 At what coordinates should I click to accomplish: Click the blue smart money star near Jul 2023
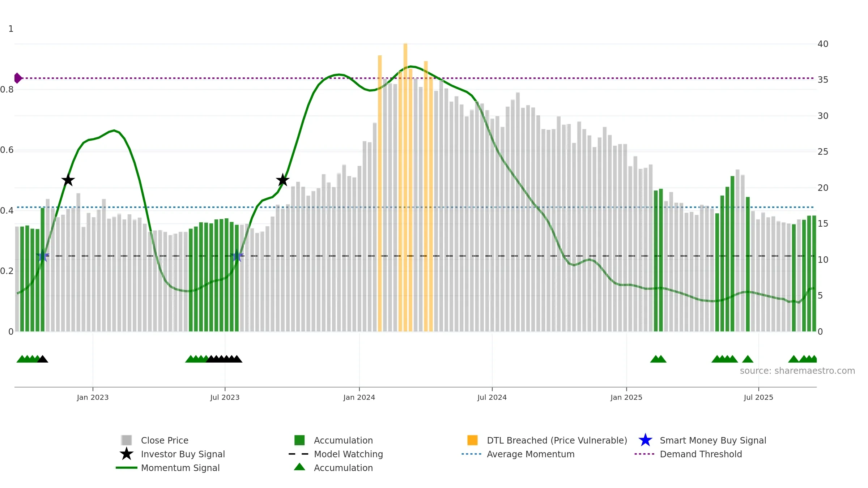coord(237,256)
